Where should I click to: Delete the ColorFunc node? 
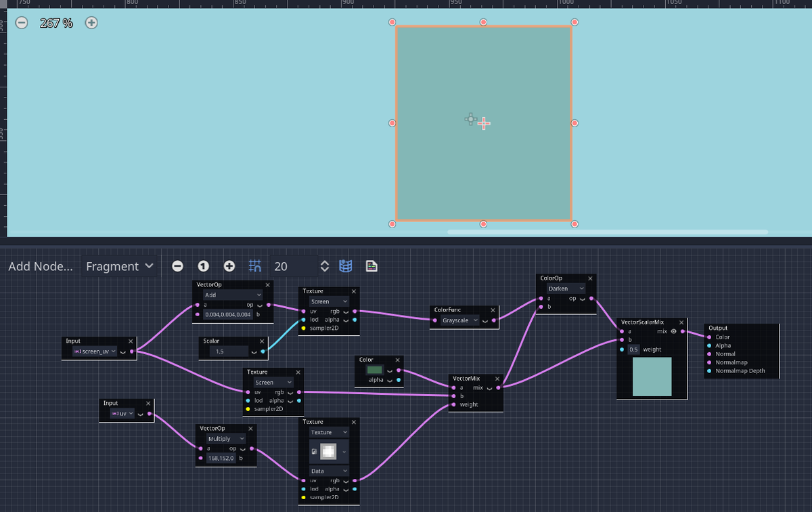coord(493,310)
